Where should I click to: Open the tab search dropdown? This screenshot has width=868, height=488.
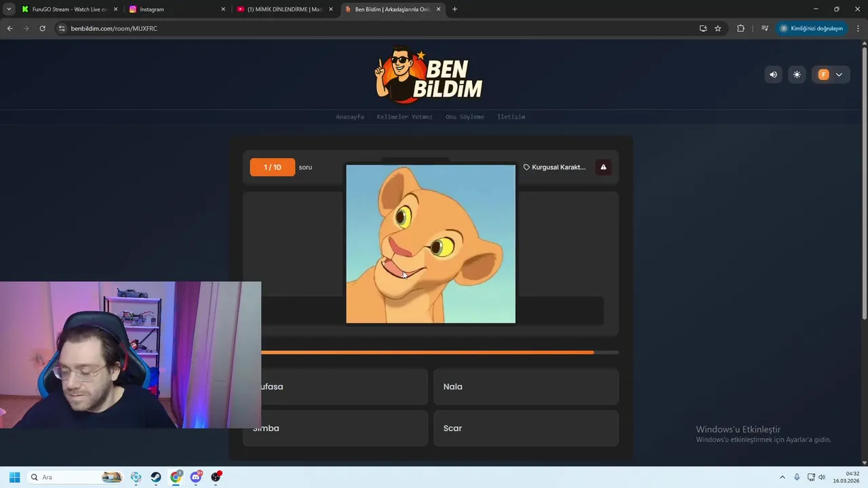click(9, 9)
